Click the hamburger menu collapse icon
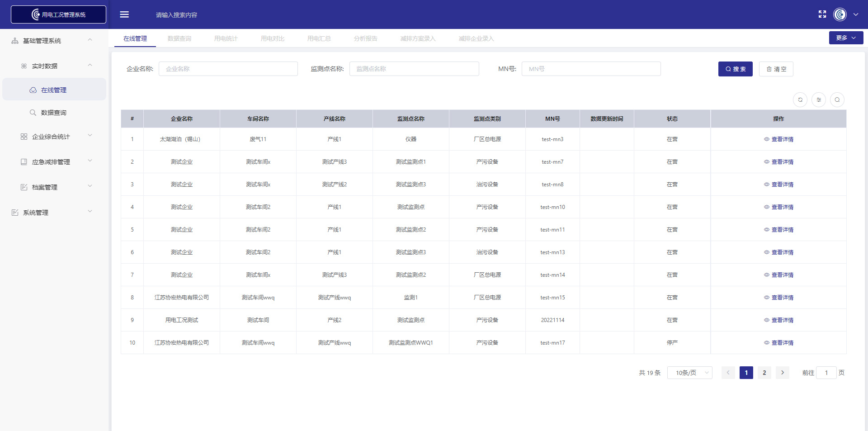 [x=124, y=14]
